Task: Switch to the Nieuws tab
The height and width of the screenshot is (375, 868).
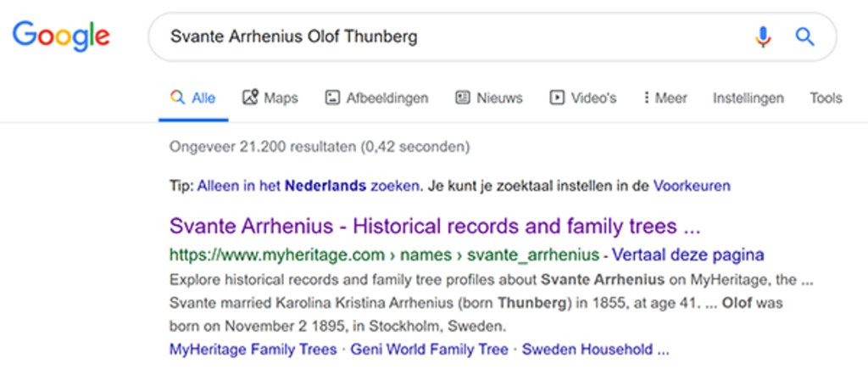Action: click(499, 98)
